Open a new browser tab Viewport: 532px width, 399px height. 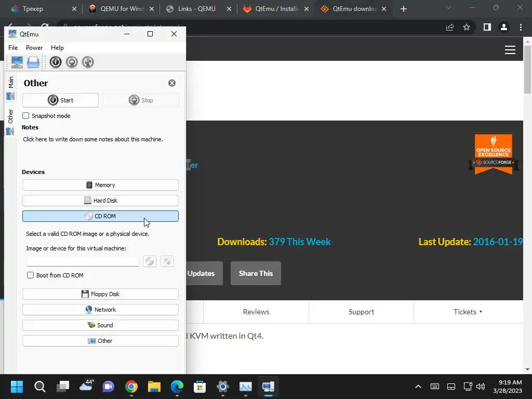click(x=403, y=9)
